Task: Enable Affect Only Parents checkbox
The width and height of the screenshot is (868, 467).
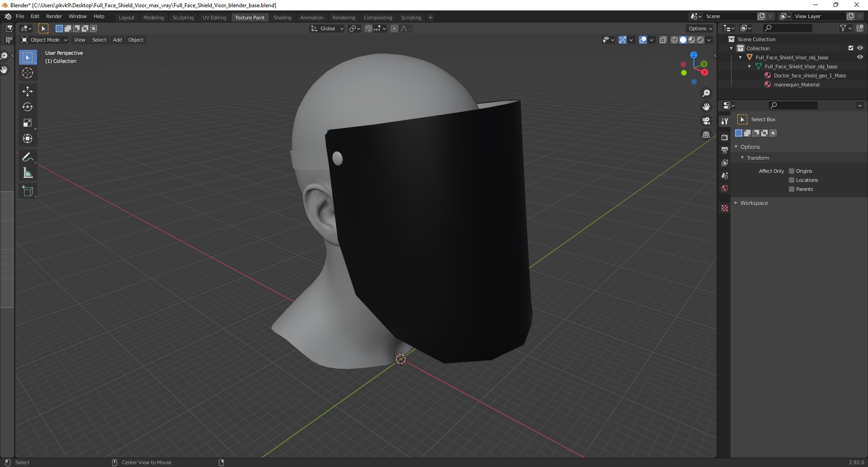Action: [792, 189]
